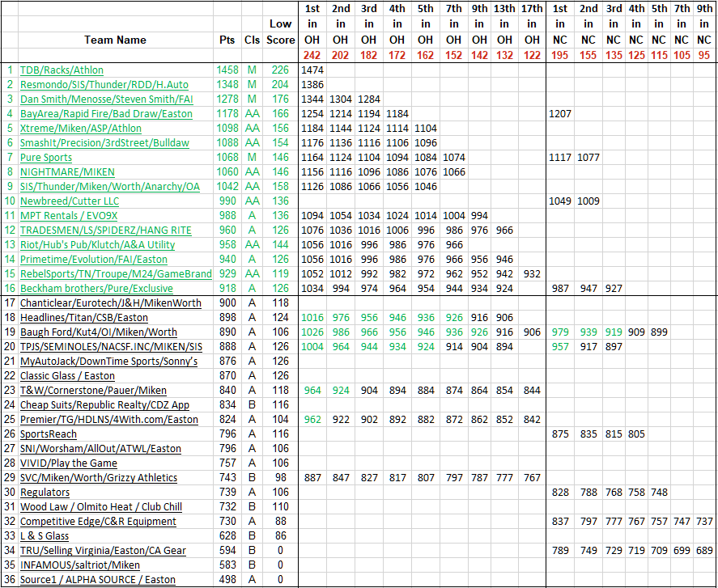The height and width of the screenshot is (588, 718).
Task: Select Xtreme/Miken/ASP/Athlon team link
Action: (81, 128)
